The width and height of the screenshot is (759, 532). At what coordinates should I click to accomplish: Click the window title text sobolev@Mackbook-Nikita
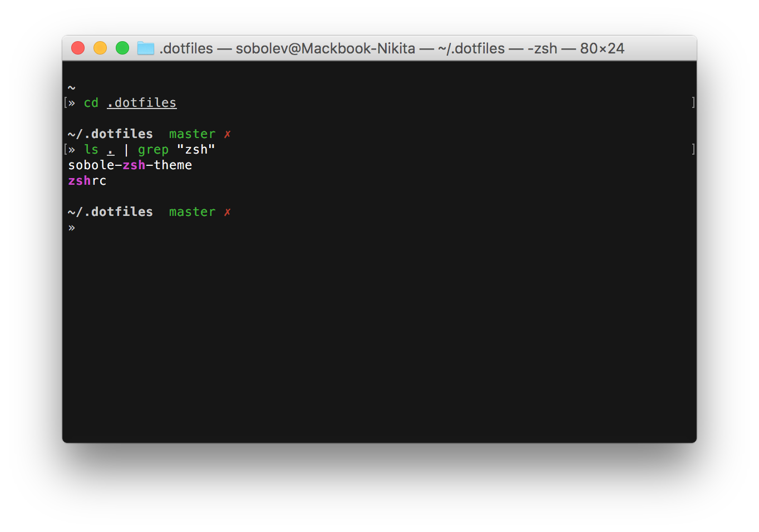(x=325, y=48)
